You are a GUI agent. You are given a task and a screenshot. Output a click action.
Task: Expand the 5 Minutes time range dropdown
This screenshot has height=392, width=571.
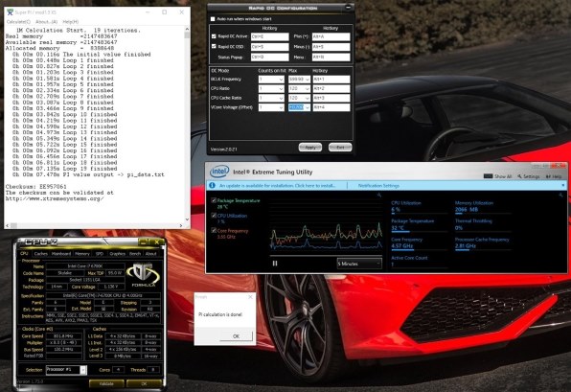(359, 264)
